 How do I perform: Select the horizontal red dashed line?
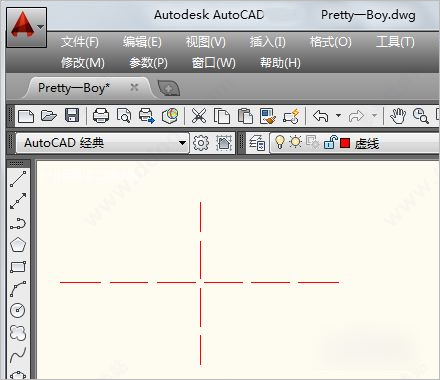pyautogui.click(x=199, y=282)
